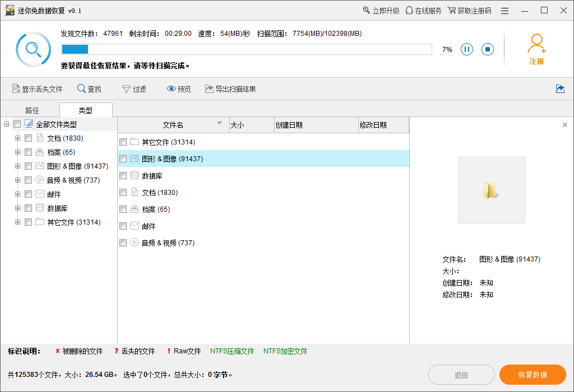Check the 邮件 tree checkbox
The image size is (574, 392).
click(28, 194)
